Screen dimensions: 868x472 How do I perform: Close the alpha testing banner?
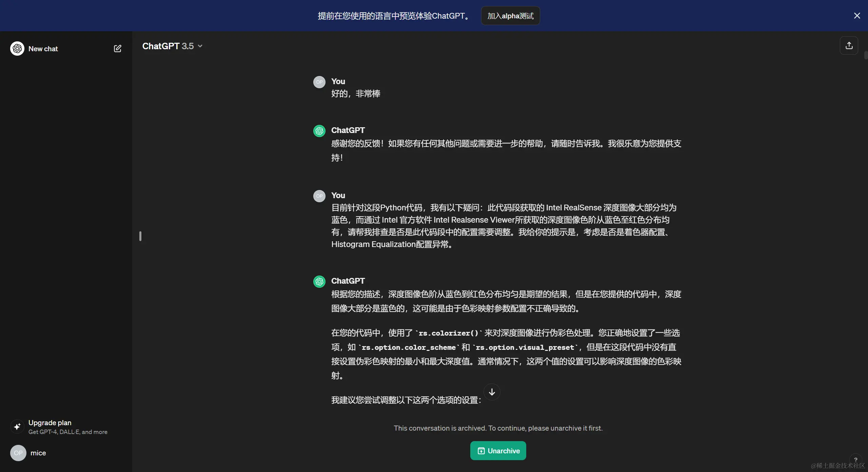(x=857, y=16)
